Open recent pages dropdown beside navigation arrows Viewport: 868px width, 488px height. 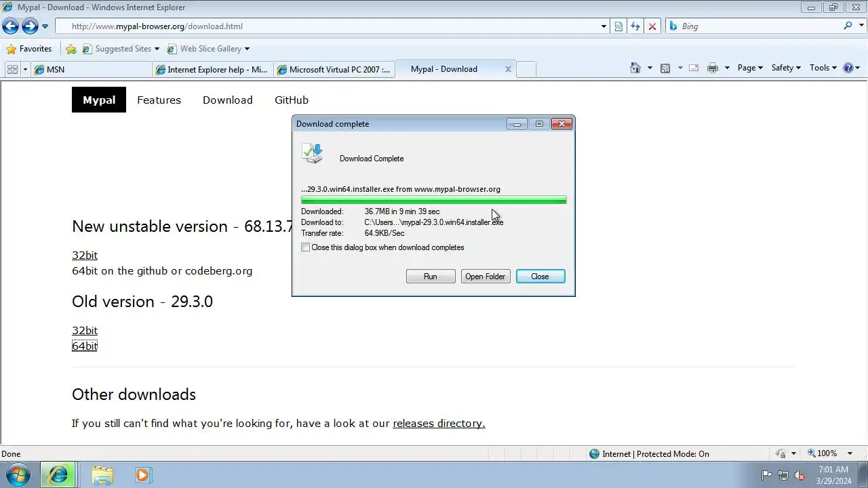click(45, 26)
